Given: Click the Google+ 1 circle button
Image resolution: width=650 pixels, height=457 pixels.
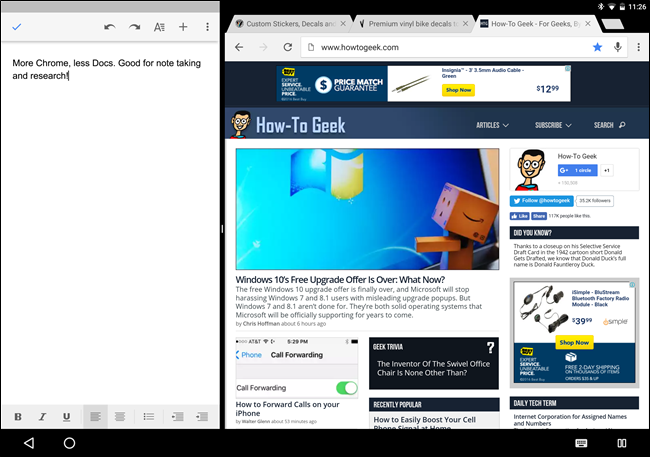Looking at the screenshot, I should tap(577, 170).
